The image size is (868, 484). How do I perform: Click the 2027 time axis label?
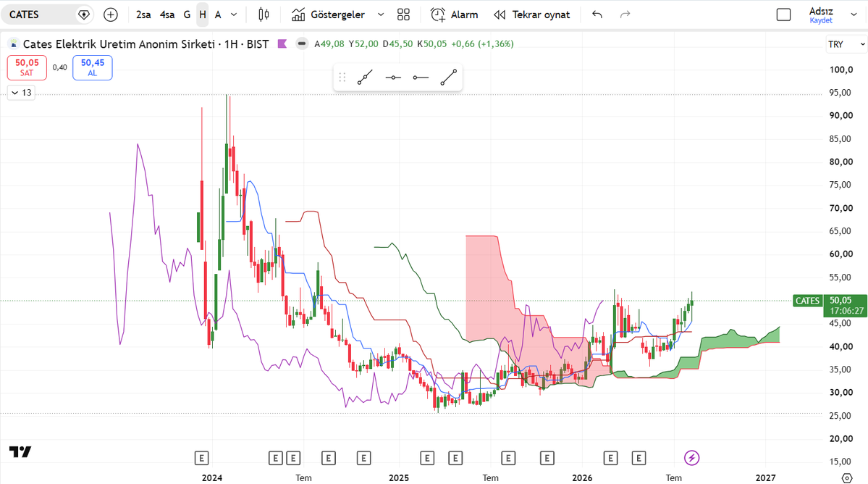[766, 478]
